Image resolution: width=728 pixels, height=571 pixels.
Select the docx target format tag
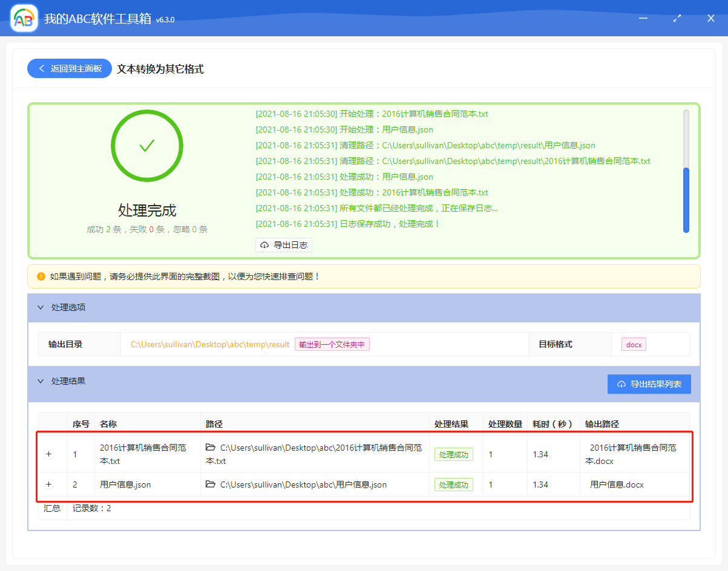633,344
